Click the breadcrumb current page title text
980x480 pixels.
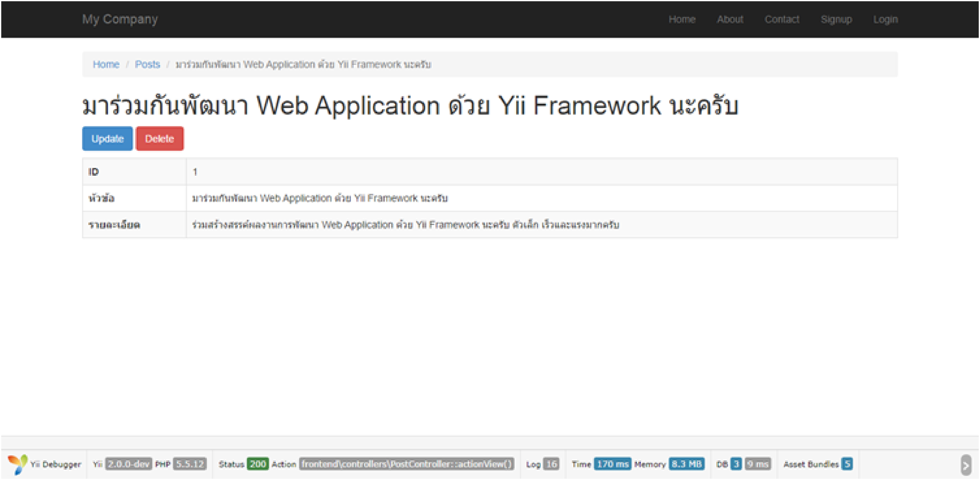[x=303, y=64]
